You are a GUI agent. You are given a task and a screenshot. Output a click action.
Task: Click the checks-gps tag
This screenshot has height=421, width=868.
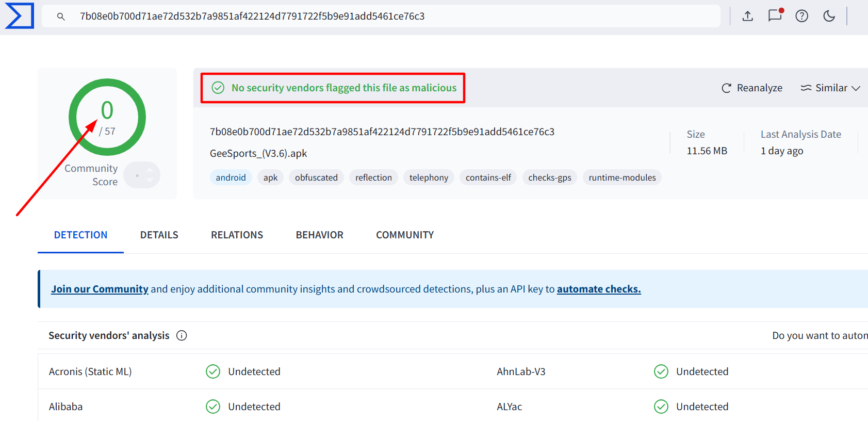tap(550, 177)
